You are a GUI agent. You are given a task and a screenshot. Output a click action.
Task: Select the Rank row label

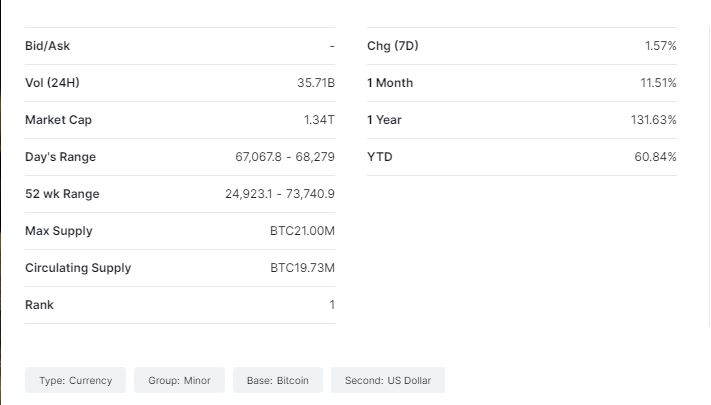point(39,305)
